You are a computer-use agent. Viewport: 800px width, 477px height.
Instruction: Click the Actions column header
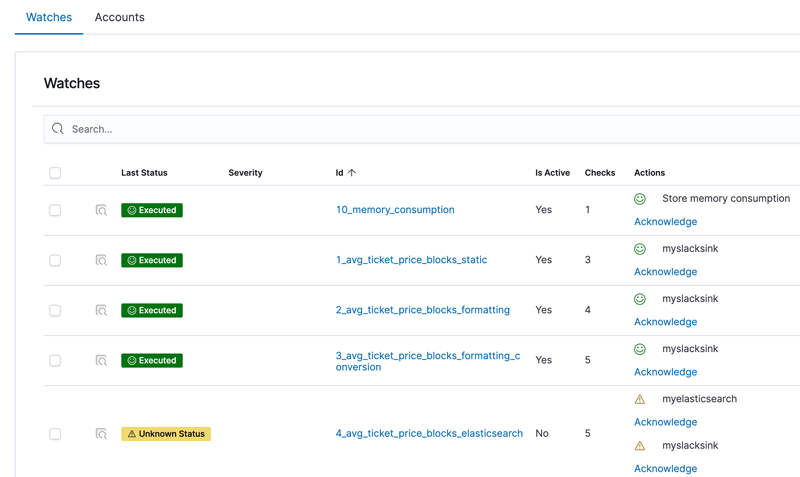click(649, 173)
